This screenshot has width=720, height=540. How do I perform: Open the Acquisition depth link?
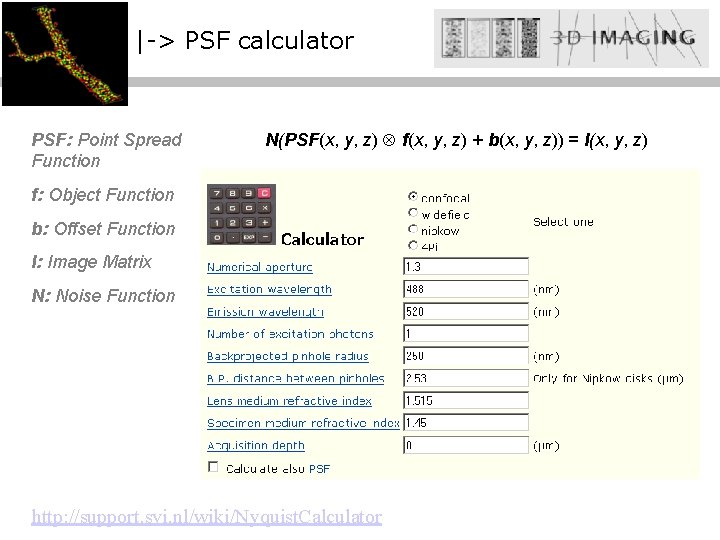click(x=256, y=446)
